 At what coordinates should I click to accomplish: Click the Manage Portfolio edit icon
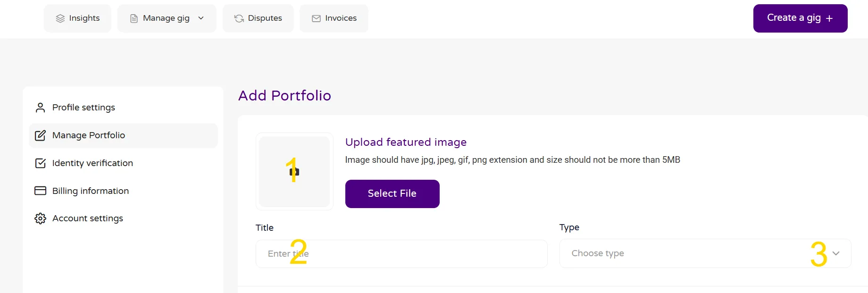click(41, 135)
